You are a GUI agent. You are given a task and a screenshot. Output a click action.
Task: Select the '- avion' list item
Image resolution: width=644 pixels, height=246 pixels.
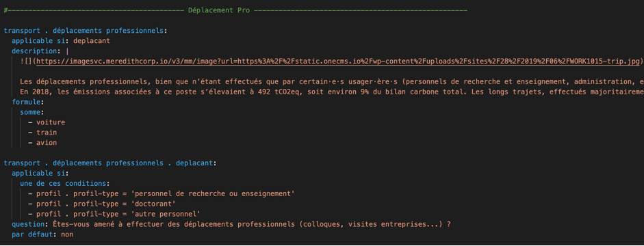[x=42, y=143]
